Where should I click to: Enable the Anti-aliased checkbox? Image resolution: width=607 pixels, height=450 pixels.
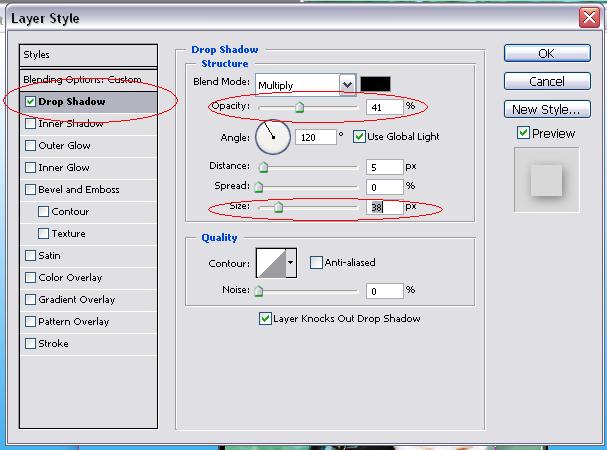pyautogui.click(x=316, y=263)
